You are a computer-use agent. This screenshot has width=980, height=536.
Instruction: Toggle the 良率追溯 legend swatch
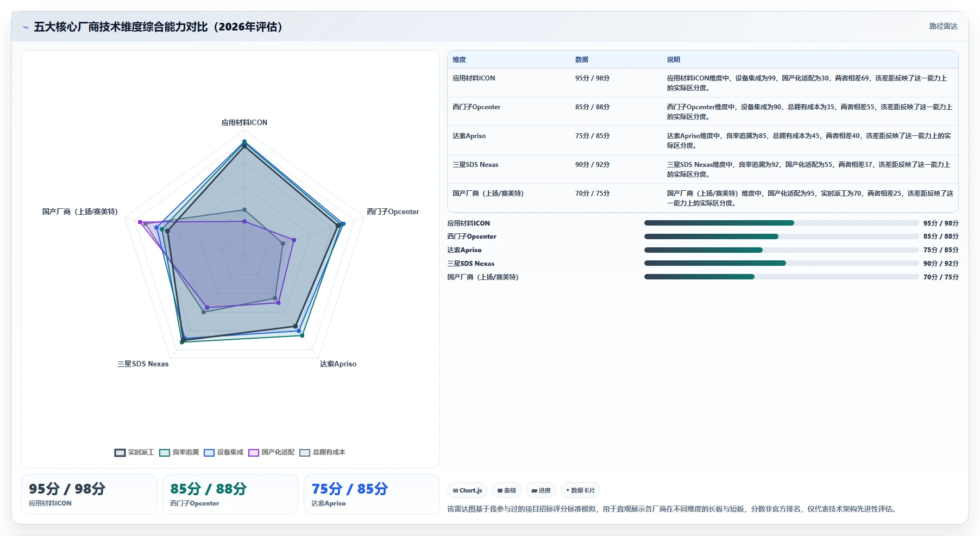pyautogui.click(x=165, y=453)
